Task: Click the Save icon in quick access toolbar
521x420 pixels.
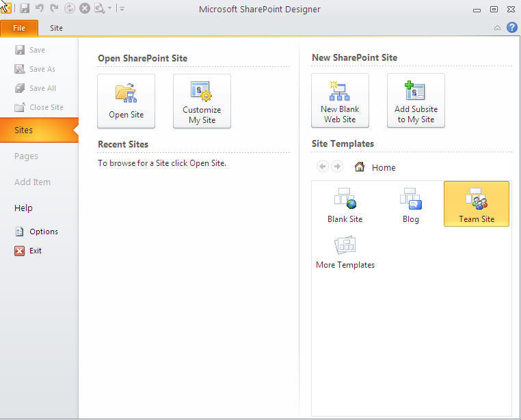Action: [25, 8]
